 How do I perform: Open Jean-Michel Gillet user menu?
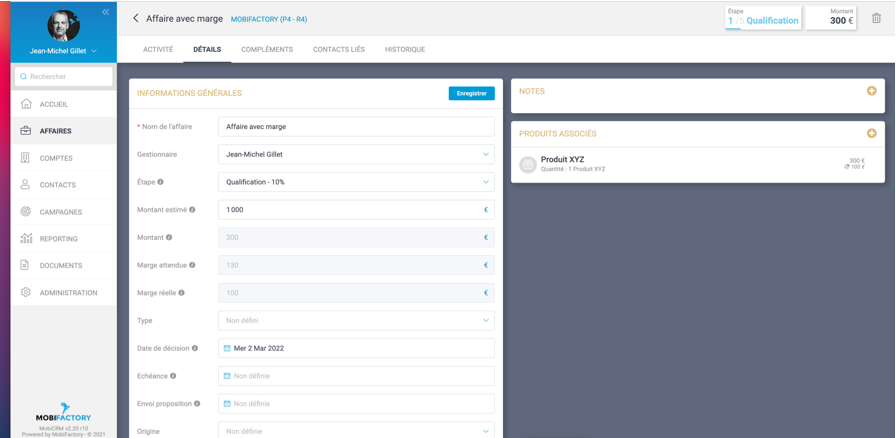[63, 51]
